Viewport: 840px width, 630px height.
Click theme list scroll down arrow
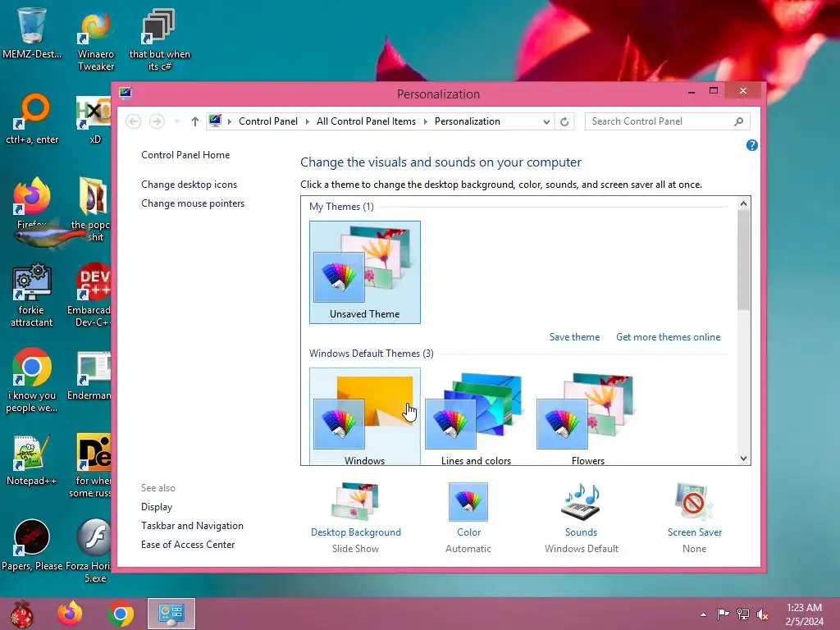[743, 458]
